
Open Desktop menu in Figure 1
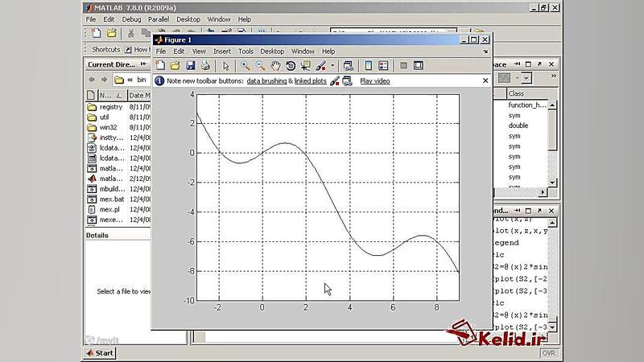tap(272, 51)
